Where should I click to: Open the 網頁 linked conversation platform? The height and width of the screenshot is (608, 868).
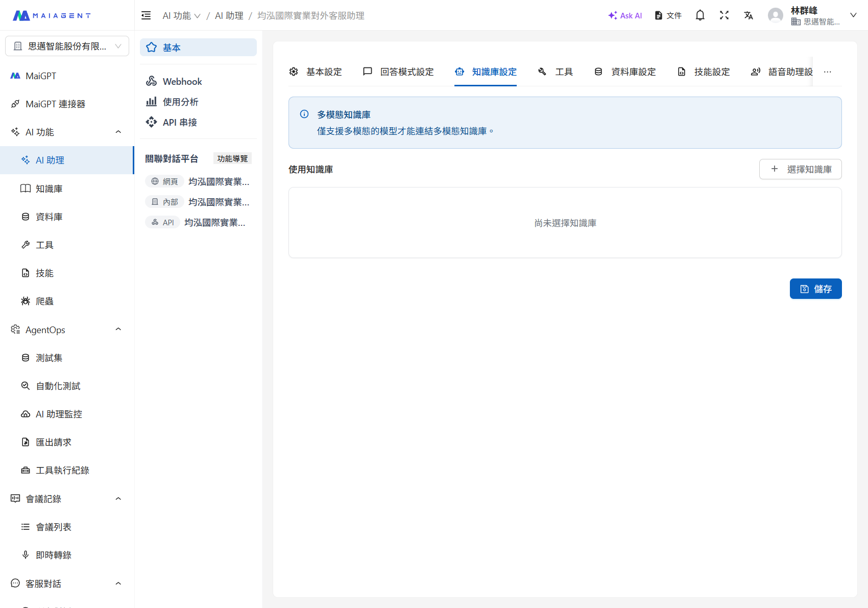point(198,181)
